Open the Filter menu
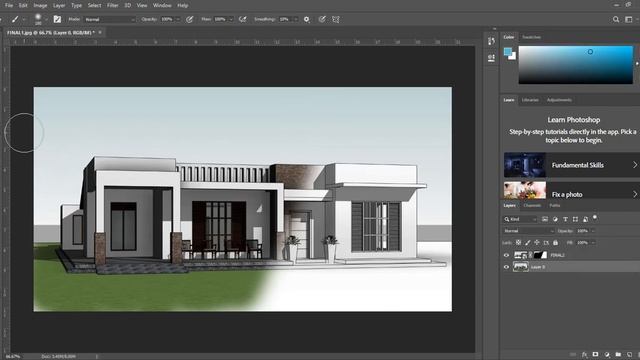The image size is (640, 360). click(x=113, y=5)
